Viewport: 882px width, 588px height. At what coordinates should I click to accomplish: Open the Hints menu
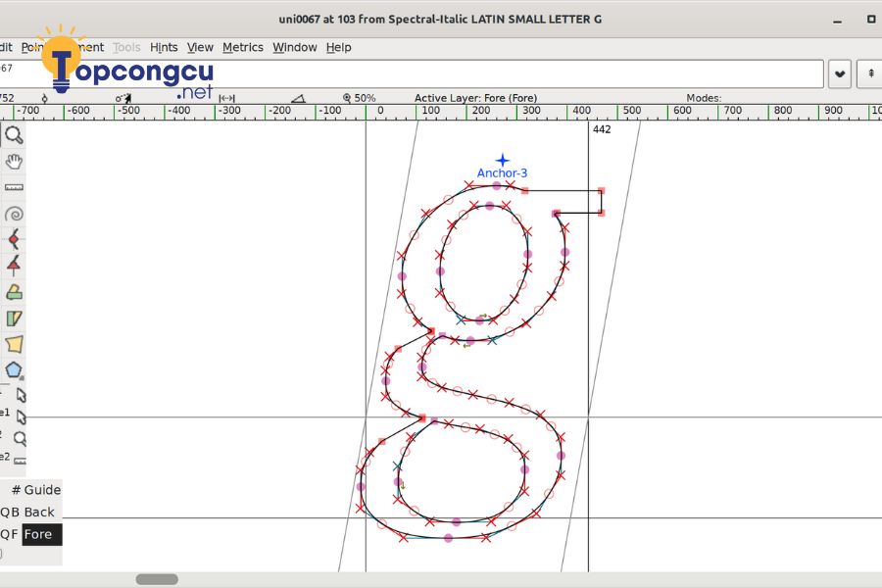pos(164,47)
